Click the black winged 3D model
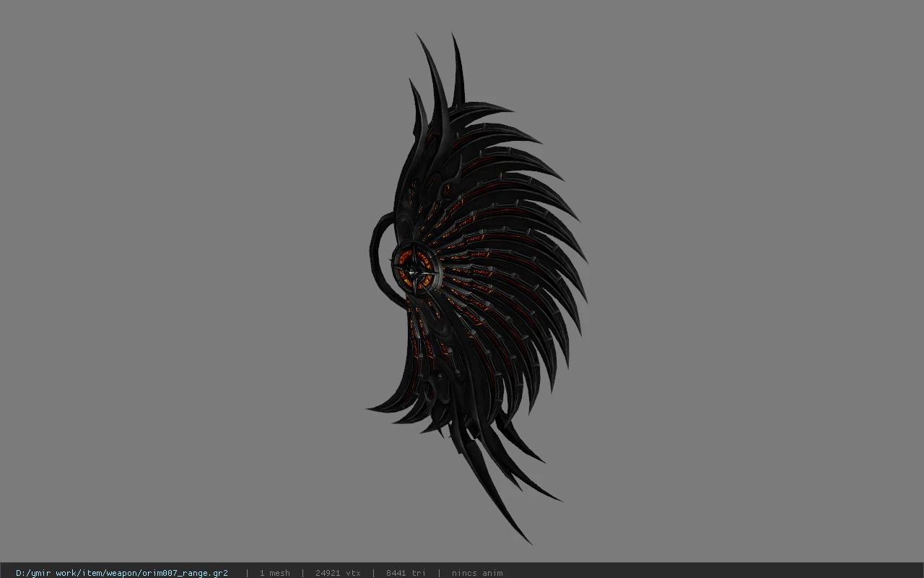Screen dimensions: 924x578 pyautogui.click(x=476, y=289)
